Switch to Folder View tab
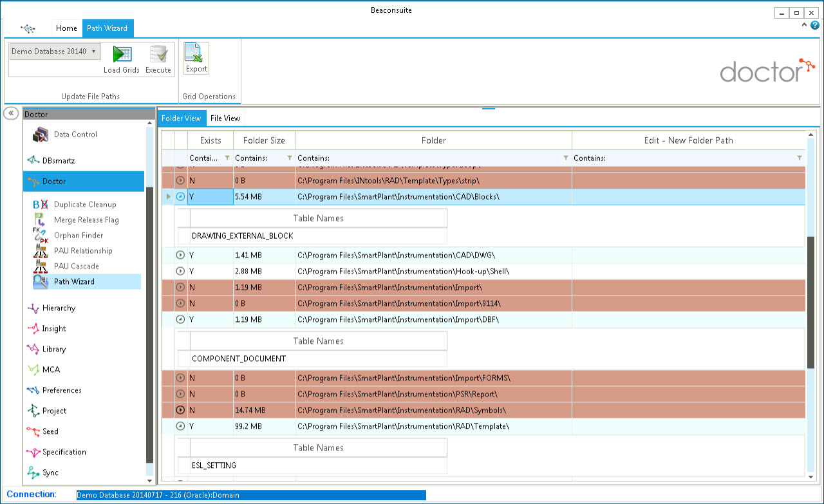 point(182,118)
